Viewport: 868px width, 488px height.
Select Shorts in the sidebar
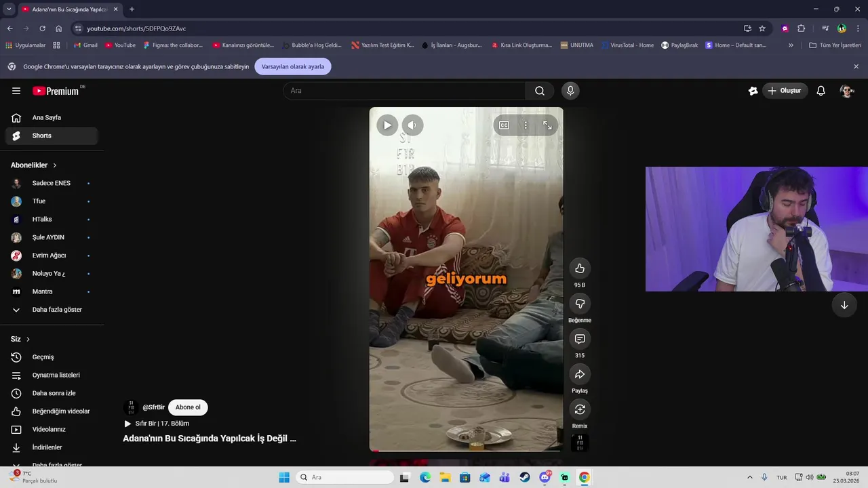pyautogui.click(x=52, y=136)
